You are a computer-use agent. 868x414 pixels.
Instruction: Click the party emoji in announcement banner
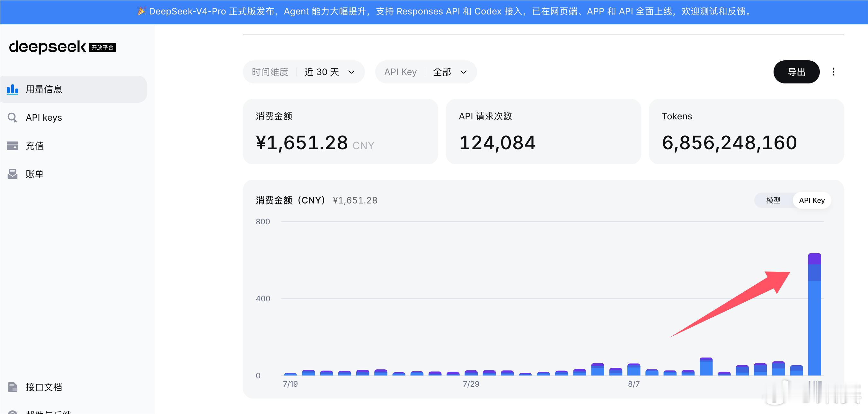coord(142,12)
